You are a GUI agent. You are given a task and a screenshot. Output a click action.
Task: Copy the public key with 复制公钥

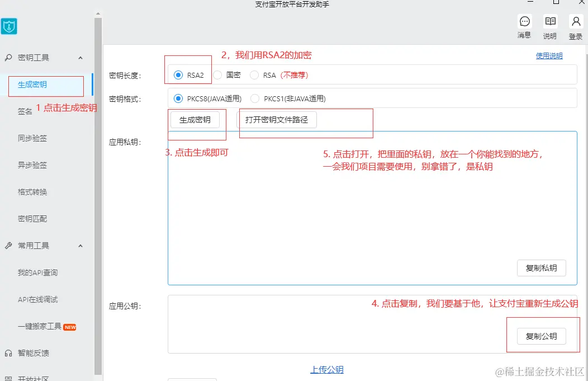[542, 336]
